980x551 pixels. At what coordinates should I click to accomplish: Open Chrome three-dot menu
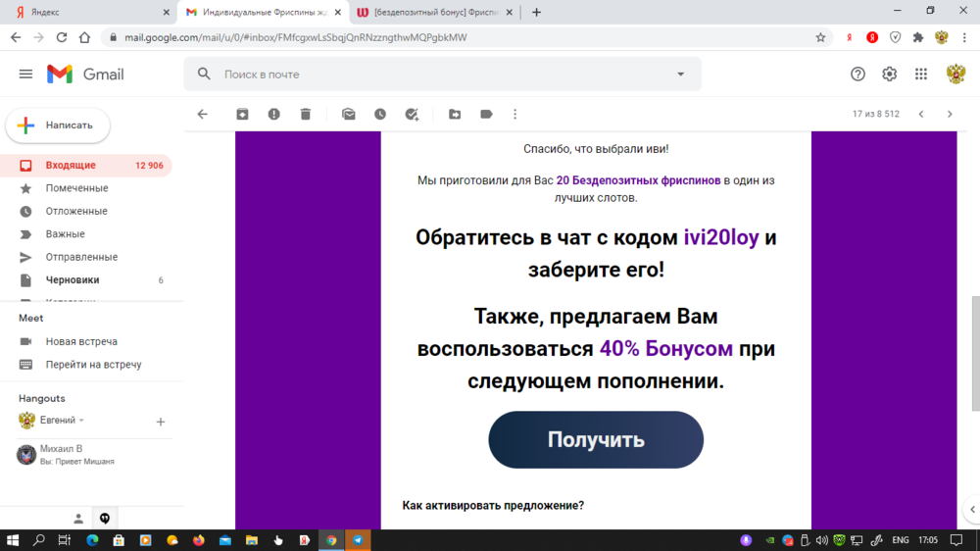click(x=964, y=37)
